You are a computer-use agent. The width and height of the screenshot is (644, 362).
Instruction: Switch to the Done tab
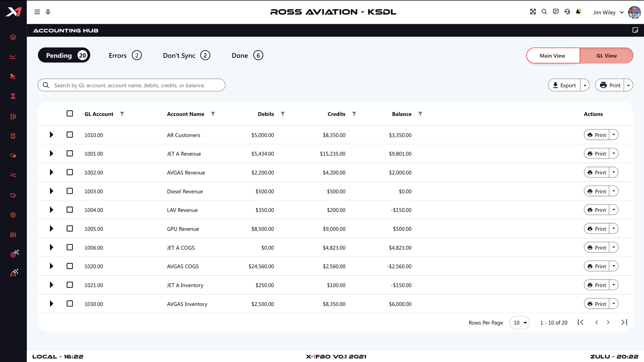click(x=247, y=55)
